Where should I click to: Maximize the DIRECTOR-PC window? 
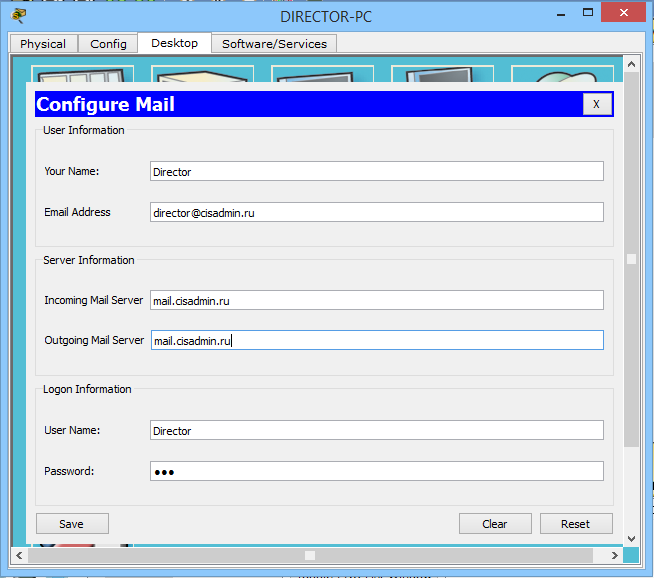588,13
